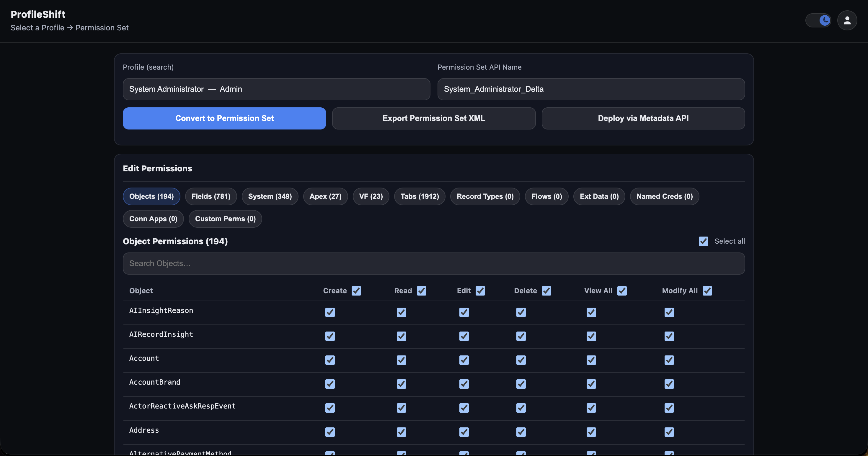Deploy via Metadata API
Screen dimensions: 868x456
[x=643, y=119]
